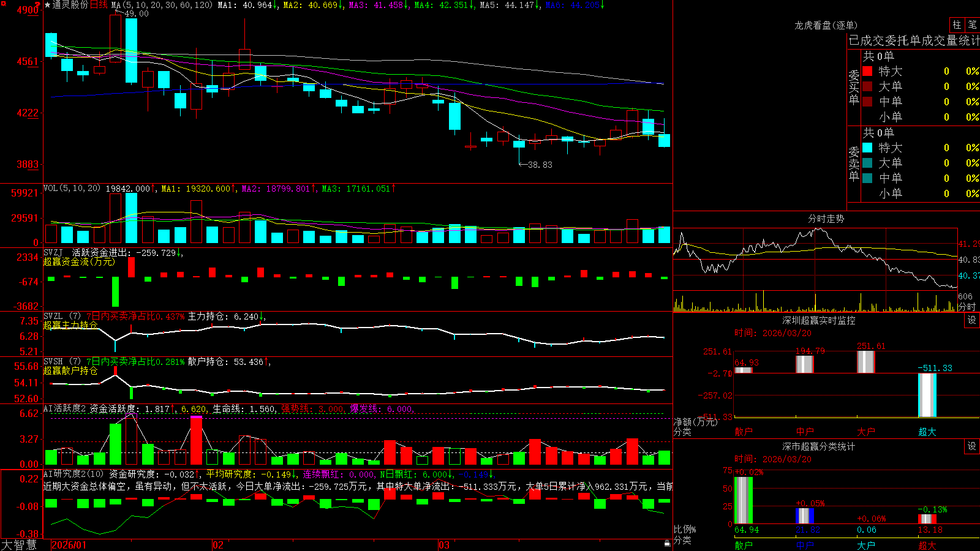Open the VOL(5,10,20) indicator label

point(72,188)
